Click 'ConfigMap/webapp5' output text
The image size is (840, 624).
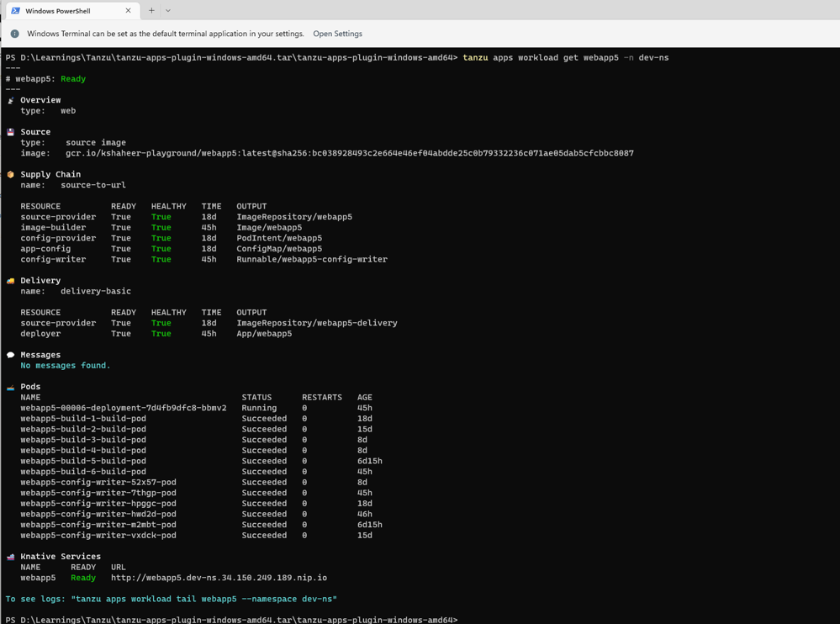point(279,249)
